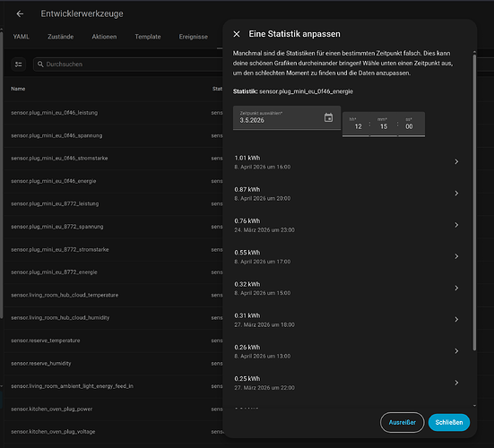Click the dialog's vertical scrollbar

(x=474, y=202)
